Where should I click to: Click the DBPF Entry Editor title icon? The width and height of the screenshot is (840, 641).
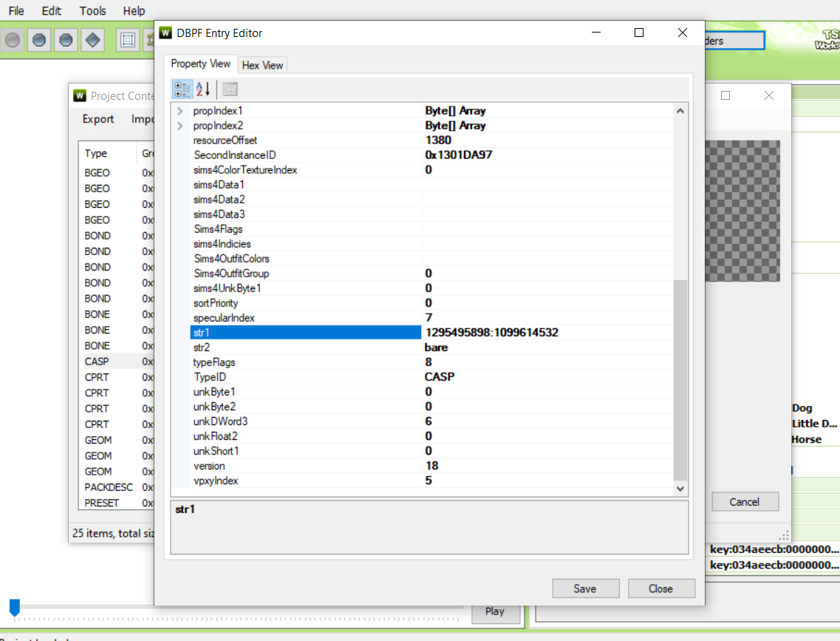pos(166,33)
